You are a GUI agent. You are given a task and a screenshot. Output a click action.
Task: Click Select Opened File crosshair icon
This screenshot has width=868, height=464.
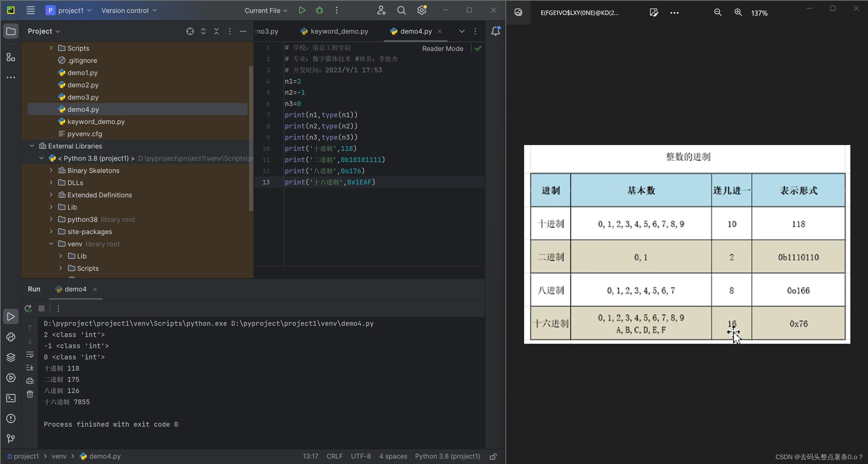(190, 31)
